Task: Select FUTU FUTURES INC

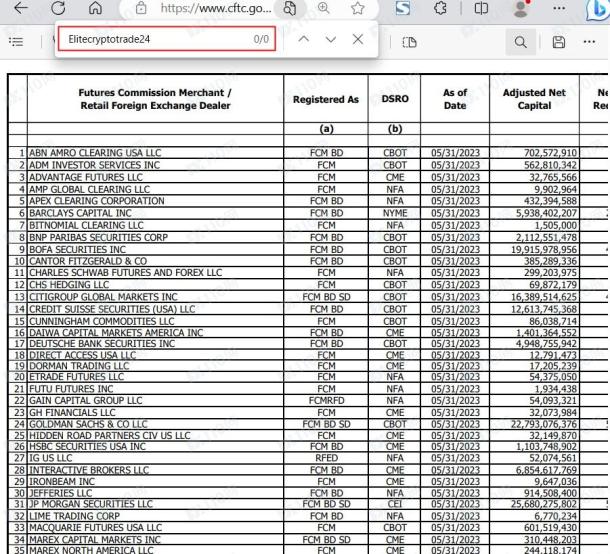Action: (71, 389)
